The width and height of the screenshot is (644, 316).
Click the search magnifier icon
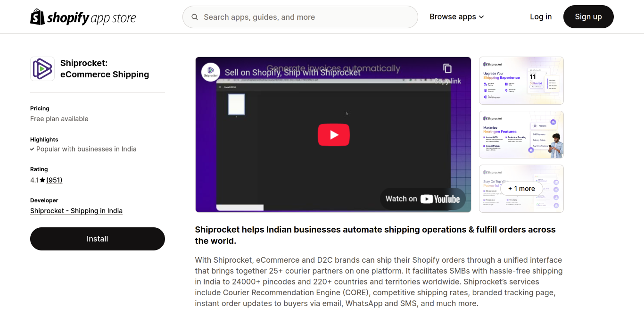point(195,17)
